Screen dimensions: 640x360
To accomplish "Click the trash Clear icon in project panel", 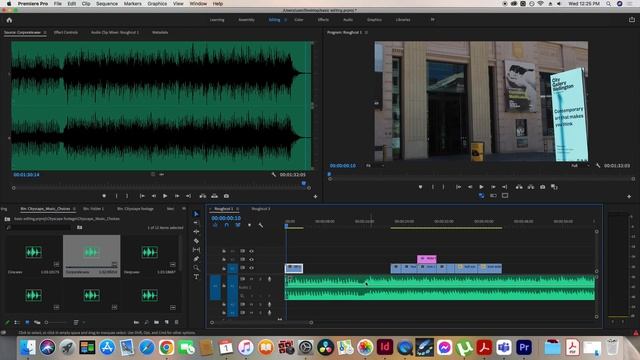I will [x=177, y=322].
